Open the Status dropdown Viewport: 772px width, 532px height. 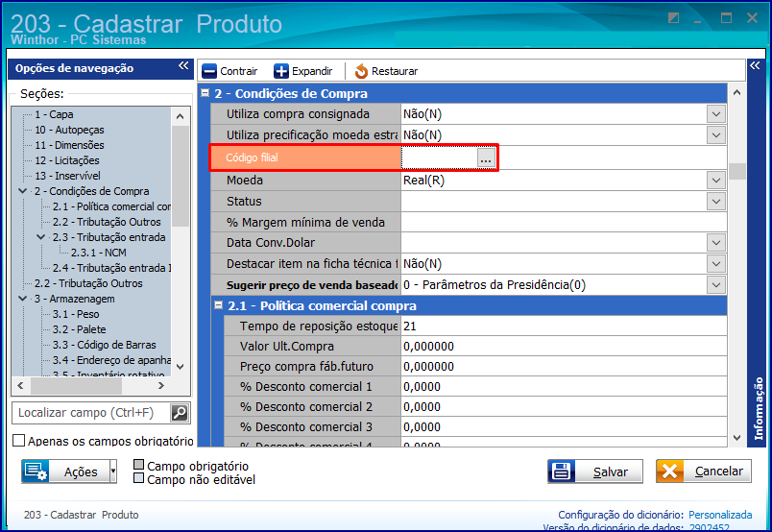pyautogui.click(x=716, y=201)
